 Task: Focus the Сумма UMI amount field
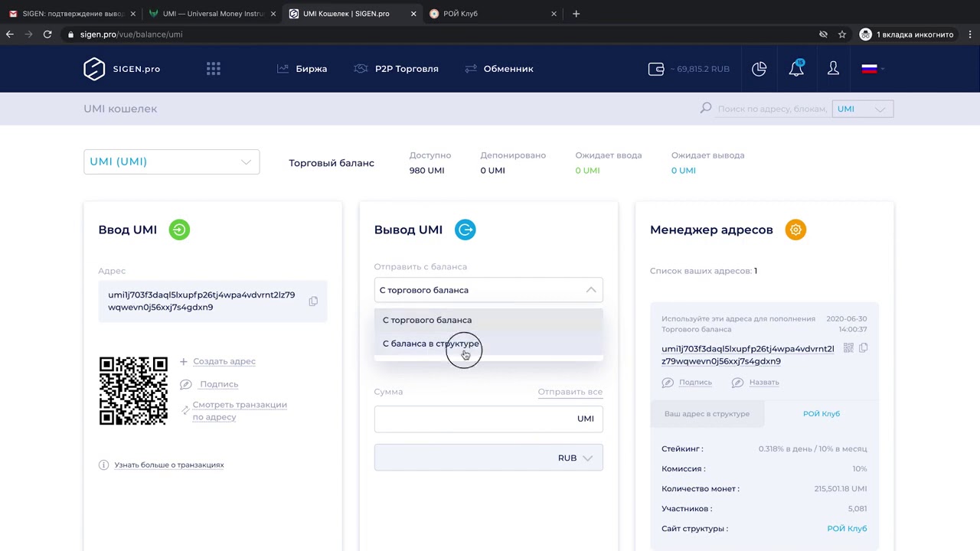[488, 419]
